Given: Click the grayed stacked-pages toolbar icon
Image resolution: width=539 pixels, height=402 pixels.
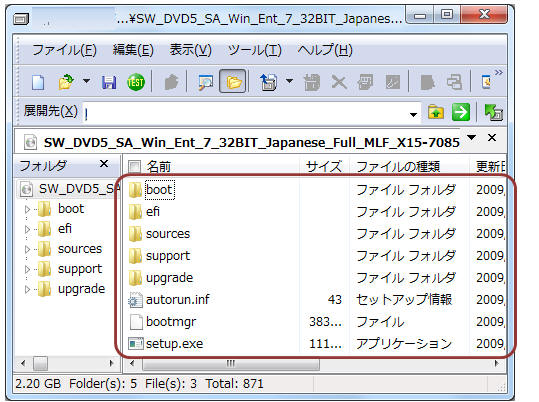Looking at the screenshot, I should click(365, 83).
